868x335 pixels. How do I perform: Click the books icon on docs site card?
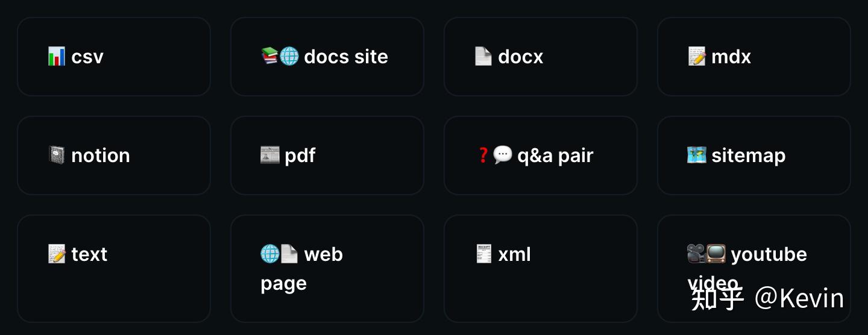point(269,56)
